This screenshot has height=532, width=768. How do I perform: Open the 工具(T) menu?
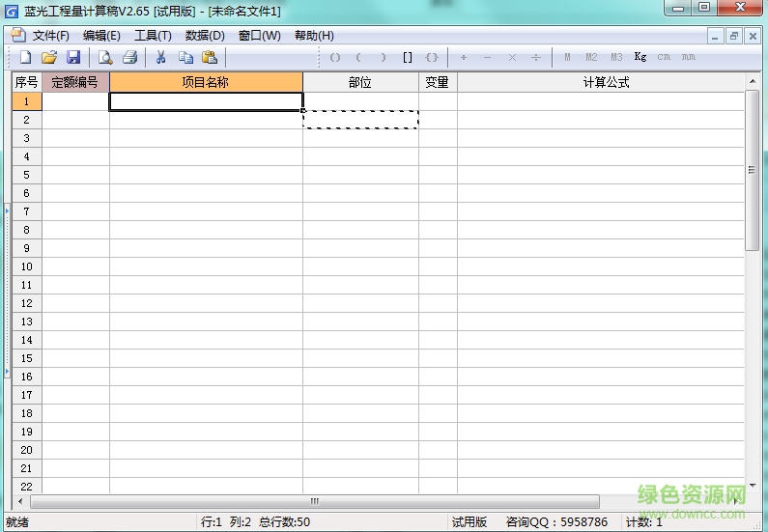153,36
